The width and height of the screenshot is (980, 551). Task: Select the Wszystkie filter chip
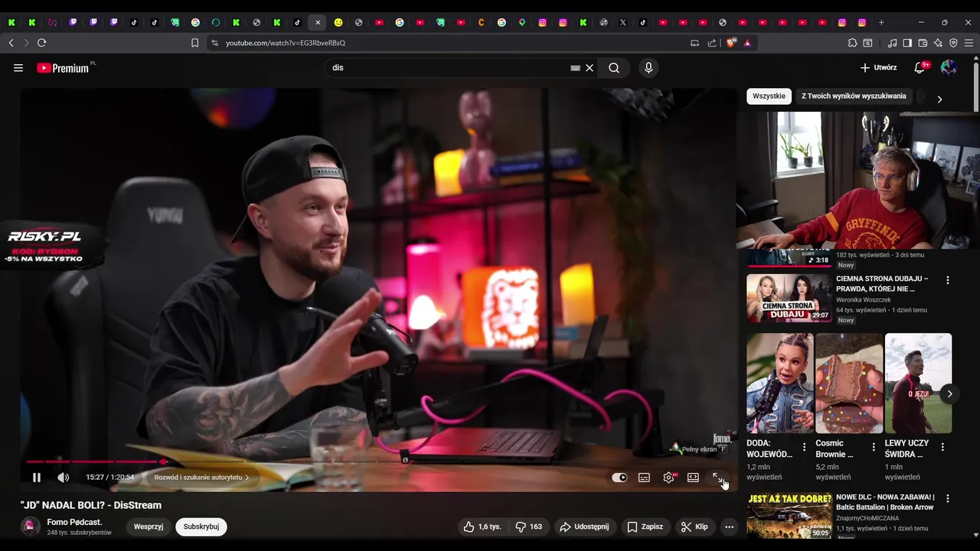click(769, 96)
